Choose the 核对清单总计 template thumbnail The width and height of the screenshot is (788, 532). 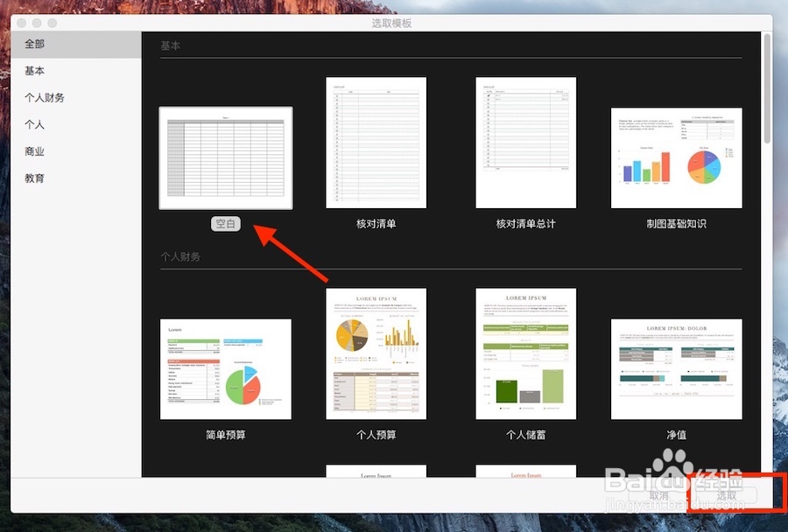[525, 143]
